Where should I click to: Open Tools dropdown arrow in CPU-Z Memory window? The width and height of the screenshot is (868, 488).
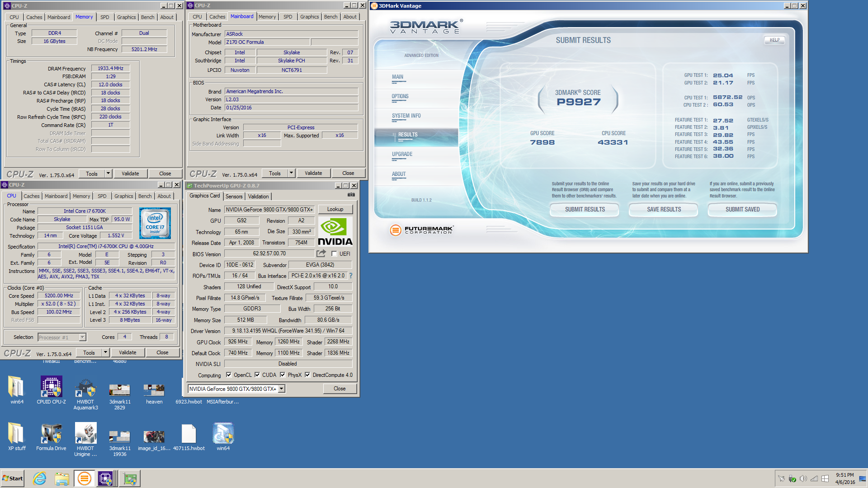point(108,174)
